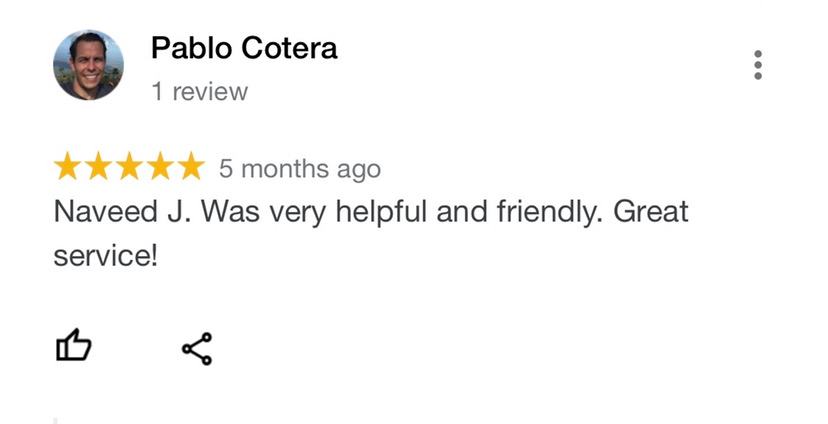Image resolution: width=828 pixels, height=424 pixels.
Task: Click the third (middle) rating star
Action: [x=129, y=168]
